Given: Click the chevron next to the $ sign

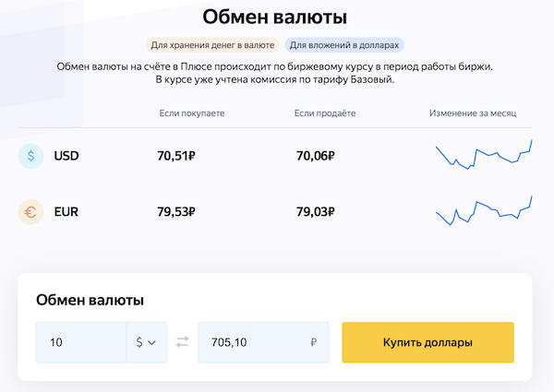Looking at the screenshot, I should click(x=152, y=342).
